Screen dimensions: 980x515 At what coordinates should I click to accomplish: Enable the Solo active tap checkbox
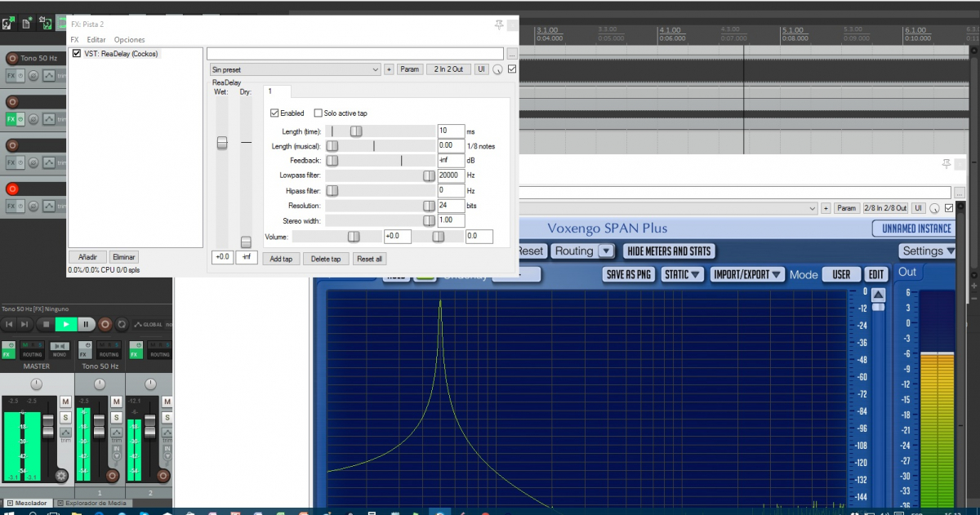point(318,113)
